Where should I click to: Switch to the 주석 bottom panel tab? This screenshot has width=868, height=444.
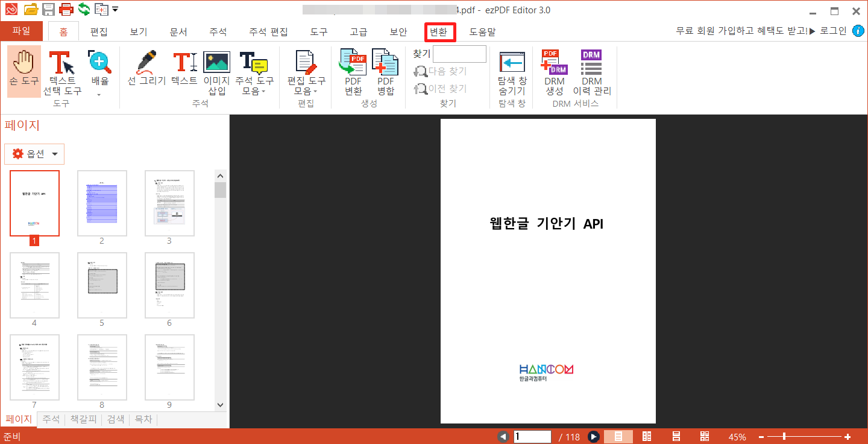coord(51,419)
